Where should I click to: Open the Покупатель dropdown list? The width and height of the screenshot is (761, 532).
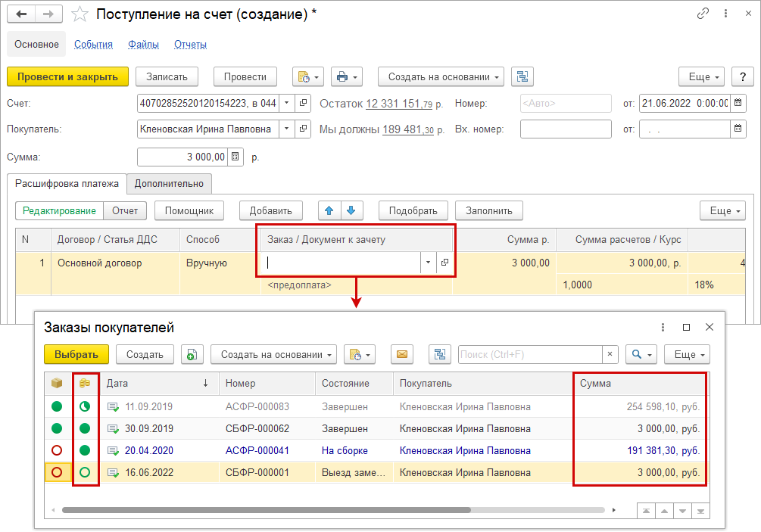(286, 129)
